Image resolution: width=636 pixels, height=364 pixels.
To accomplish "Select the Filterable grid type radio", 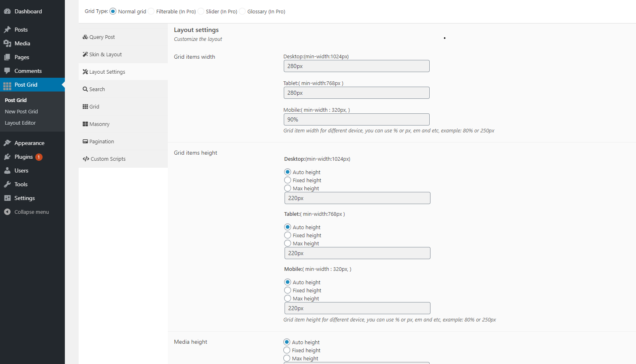I will point(151,11).
